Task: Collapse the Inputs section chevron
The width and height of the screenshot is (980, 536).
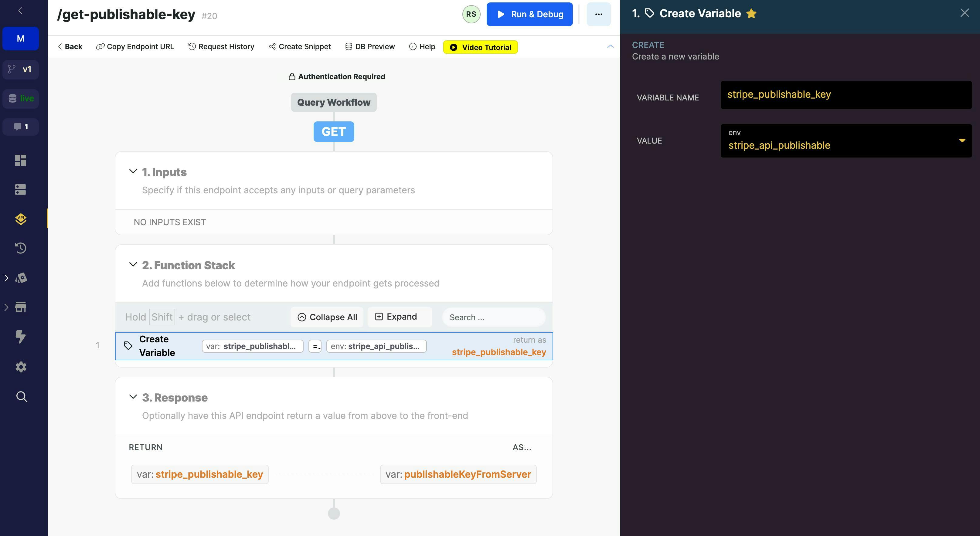Action: 133,171
